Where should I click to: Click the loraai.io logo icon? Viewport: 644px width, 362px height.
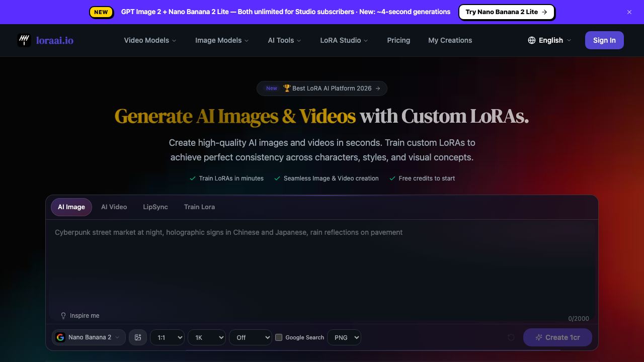click(24, 40)
